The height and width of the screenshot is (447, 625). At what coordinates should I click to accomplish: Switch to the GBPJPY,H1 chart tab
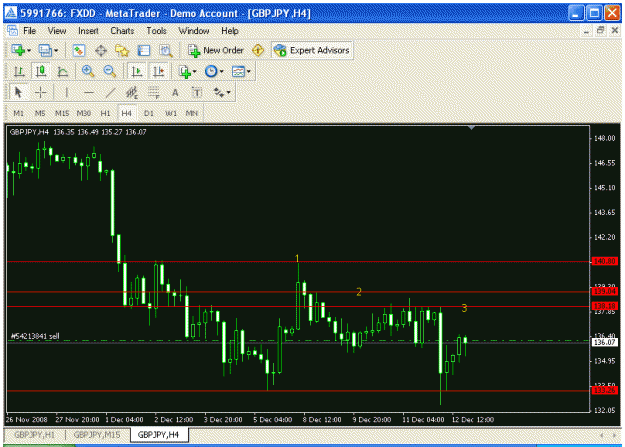click(34, 435)
